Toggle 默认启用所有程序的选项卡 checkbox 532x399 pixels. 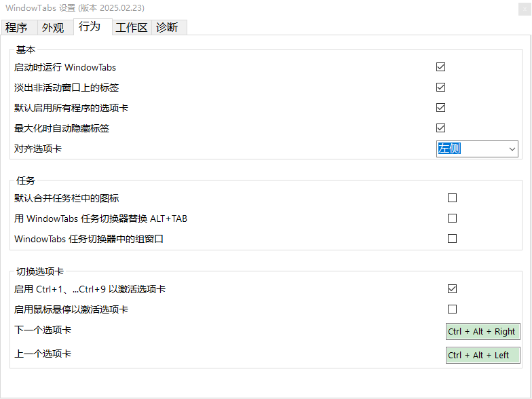[440, 107]
